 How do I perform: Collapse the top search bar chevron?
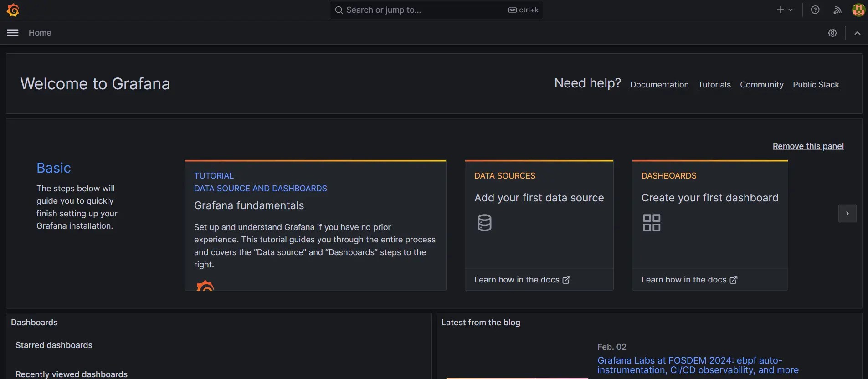click(858, 33)
